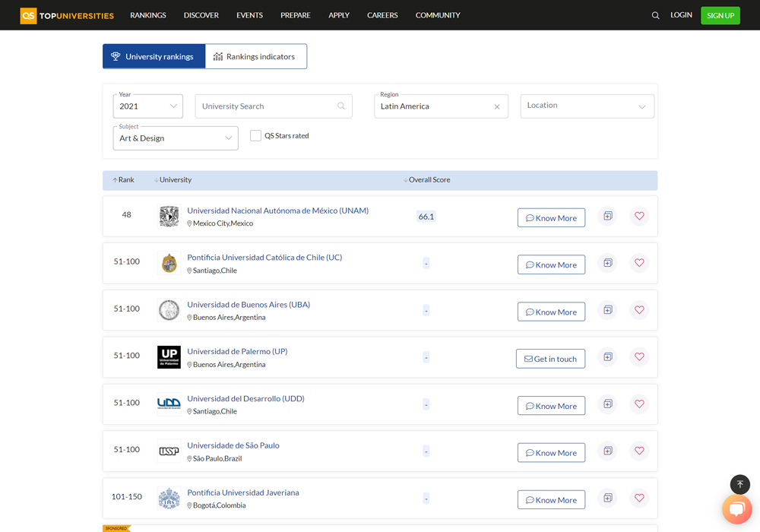The width and height of the screenshot is (760, 532).
Task: Favorite Pontificia Universidad Javeriana
Action: click(x=639, y=498)
